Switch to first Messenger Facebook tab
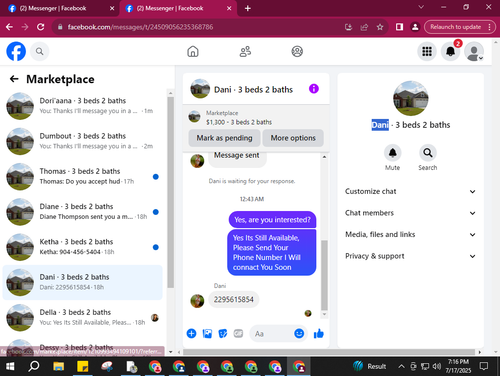The height and width of the screenshot is (376, 500). (59, 8)
